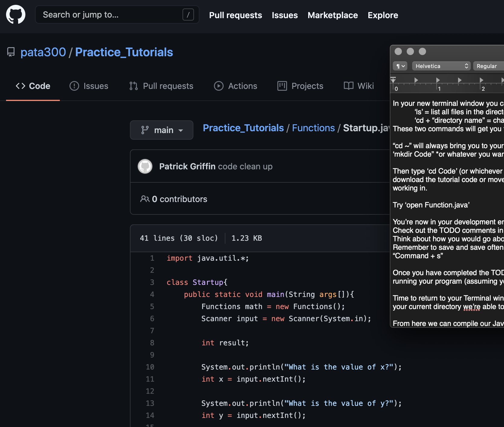
Task: Open the Wiki tab
Action: (359, 86)
